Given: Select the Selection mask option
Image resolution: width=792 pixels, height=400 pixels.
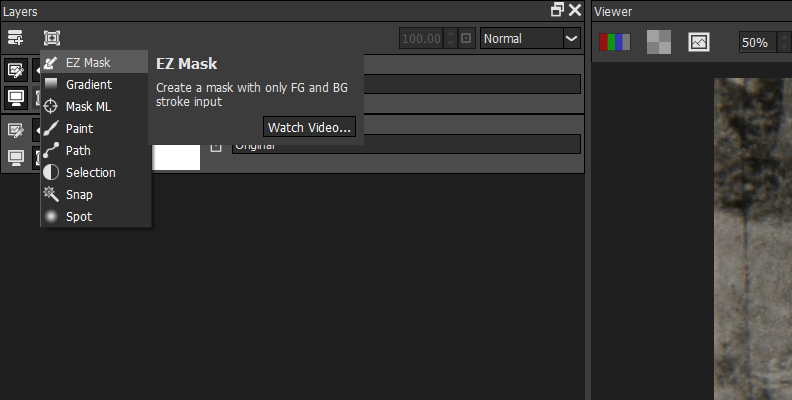Looking at the screenshot, I should (x=90, y=173).
